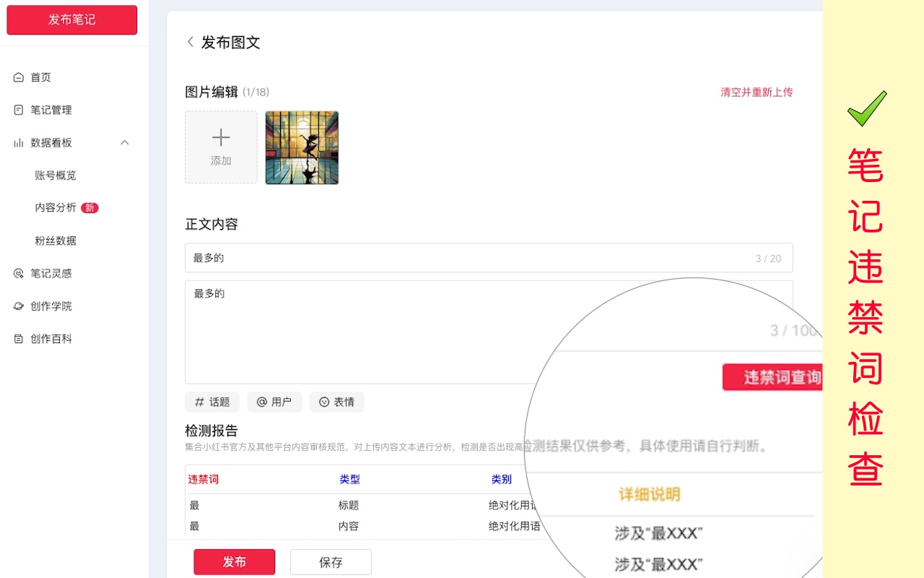Click the red 发布笔记 button

pyautogui.click(x=71, y=20)
